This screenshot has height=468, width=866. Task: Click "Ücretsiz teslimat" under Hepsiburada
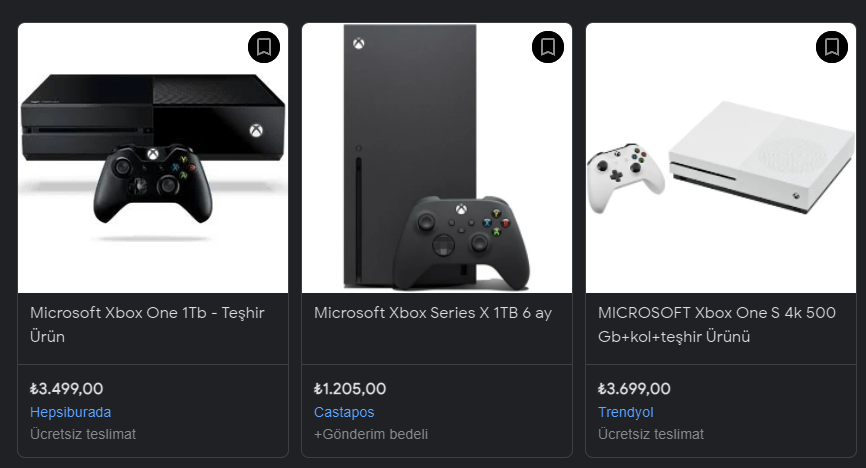[x=83, y=434]
